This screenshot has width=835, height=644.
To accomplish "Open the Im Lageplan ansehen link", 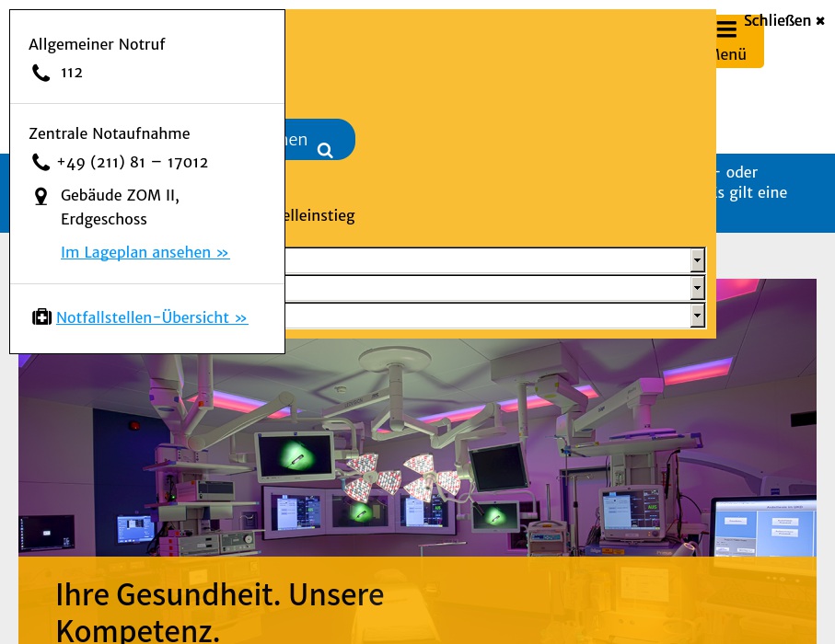I will click(145, 252).
